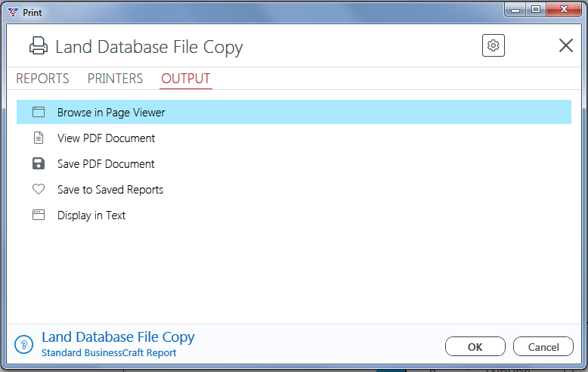
Task: Click the View PDF Document page icon
Action: click(x=39, y=138)
